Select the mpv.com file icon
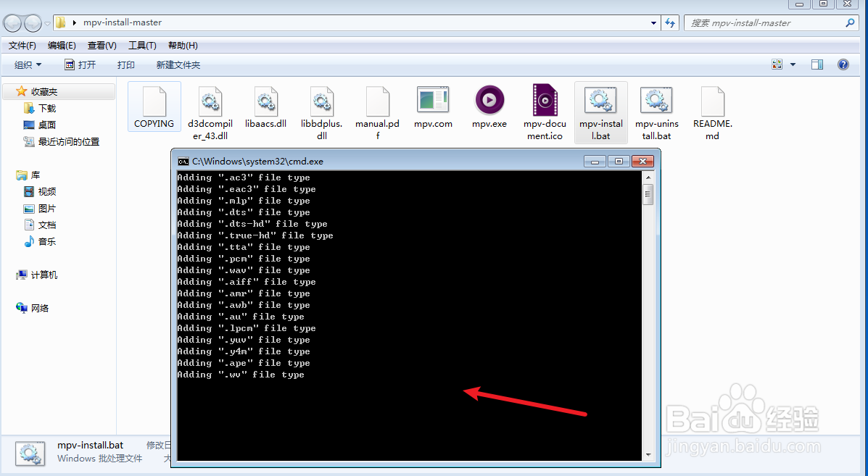This screenshot has width=868, height=476. (x=433, y=100)
